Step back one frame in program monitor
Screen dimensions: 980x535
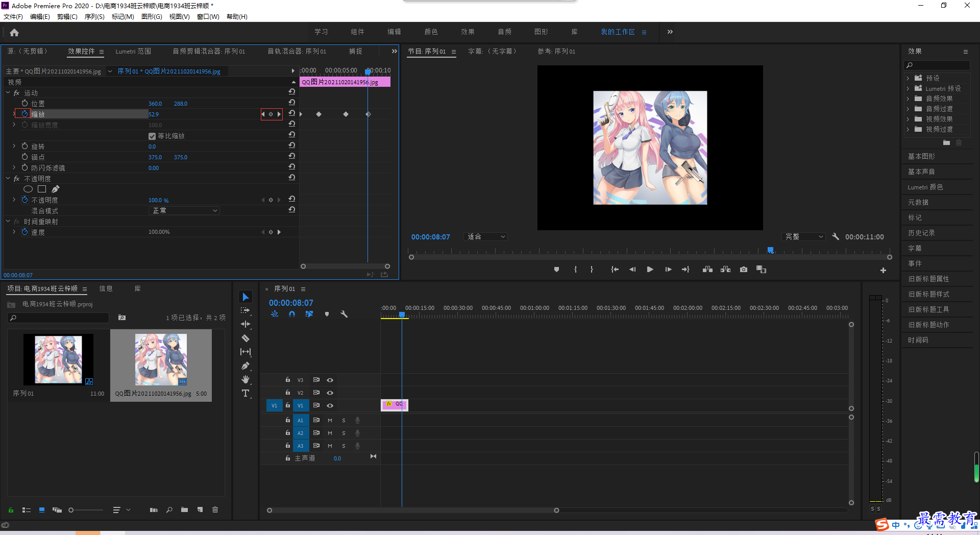tap(632, 270)
